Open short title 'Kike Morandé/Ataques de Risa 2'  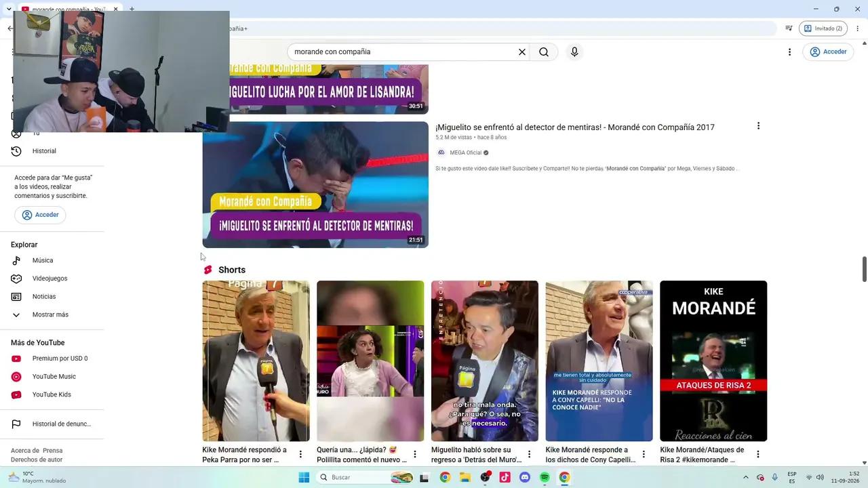[702, 455]
